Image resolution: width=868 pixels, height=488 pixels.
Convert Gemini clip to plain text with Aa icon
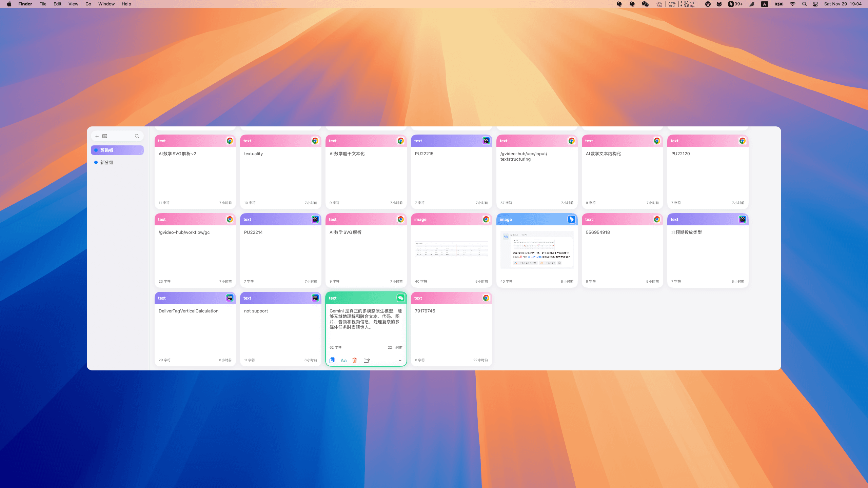click(343, 360)
